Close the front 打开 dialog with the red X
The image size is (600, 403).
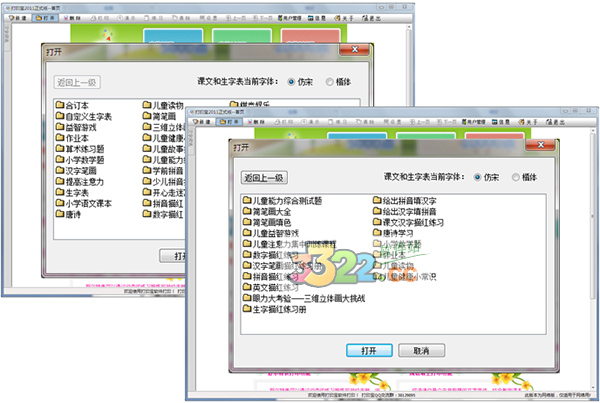click(x=540, y=145)
